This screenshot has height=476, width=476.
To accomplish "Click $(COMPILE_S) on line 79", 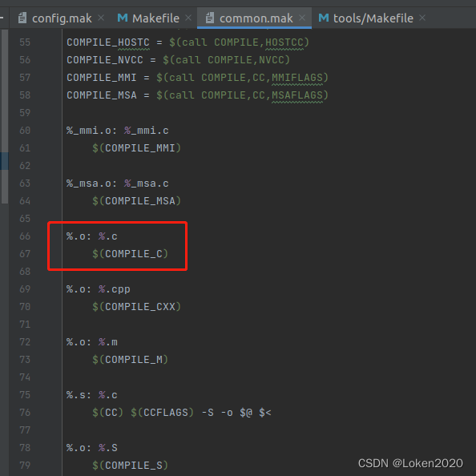I will coord(131,466).
